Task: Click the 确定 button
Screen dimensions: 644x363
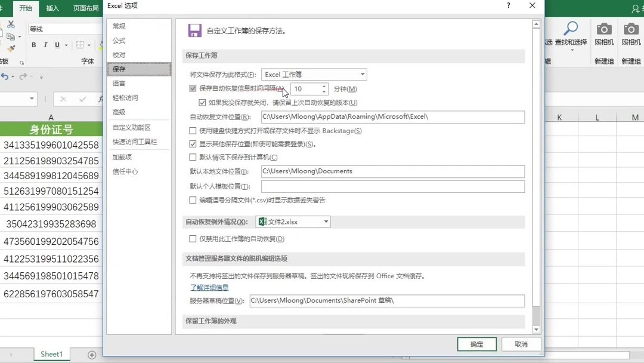Action: (x=476, y=344)
